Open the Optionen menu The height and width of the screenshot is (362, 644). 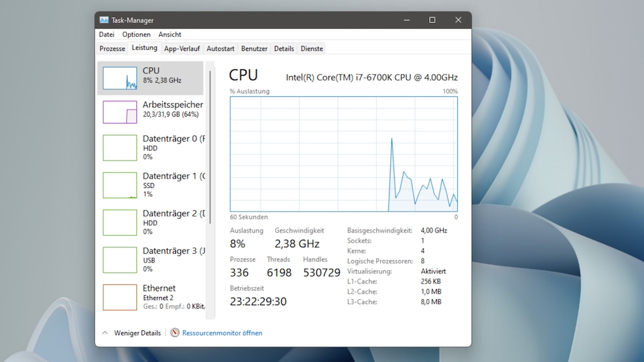(x=136, y=34)
